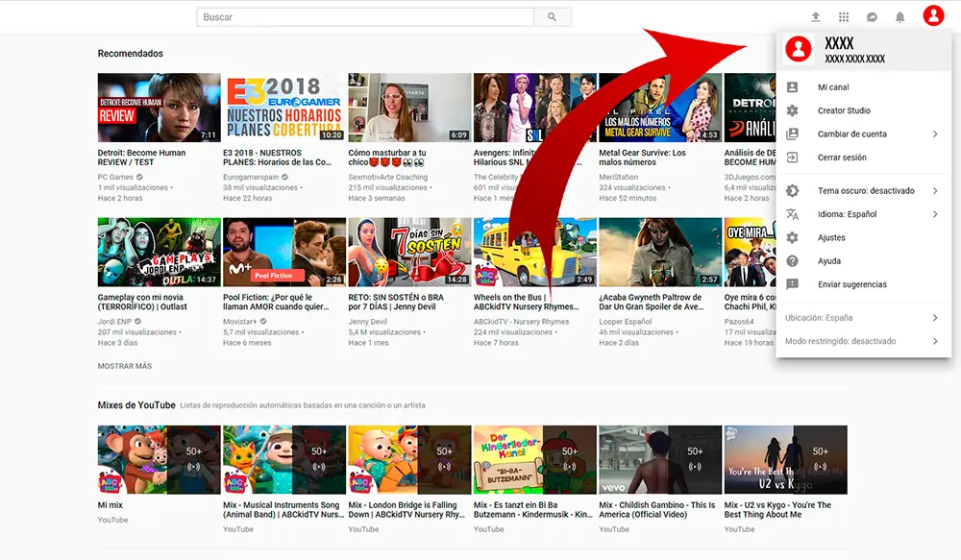Click the Idioma translate icon

[x=793, y=214]
